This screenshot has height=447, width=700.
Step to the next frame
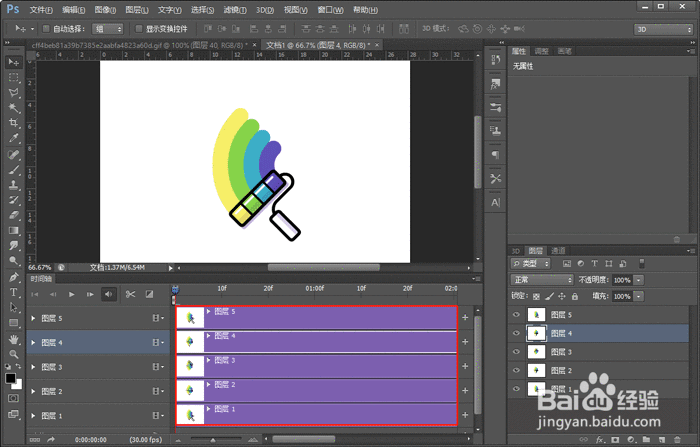(90, 294)
